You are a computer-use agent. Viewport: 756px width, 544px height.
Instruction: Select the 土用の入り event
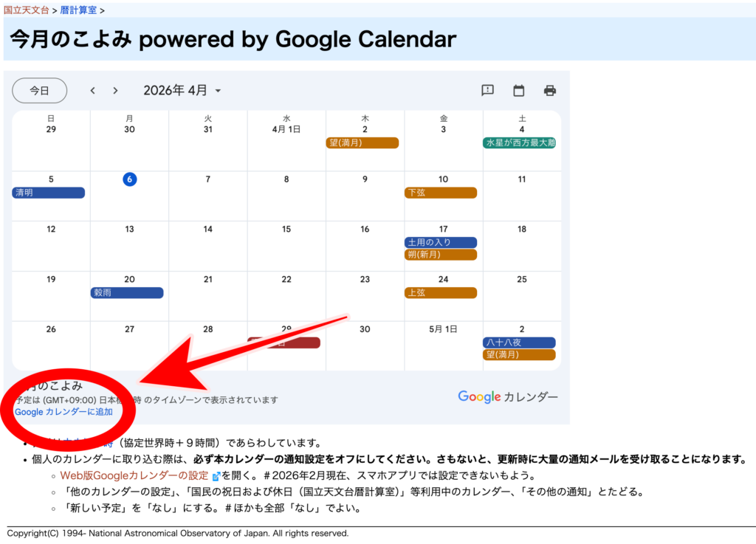coord(441,242)
